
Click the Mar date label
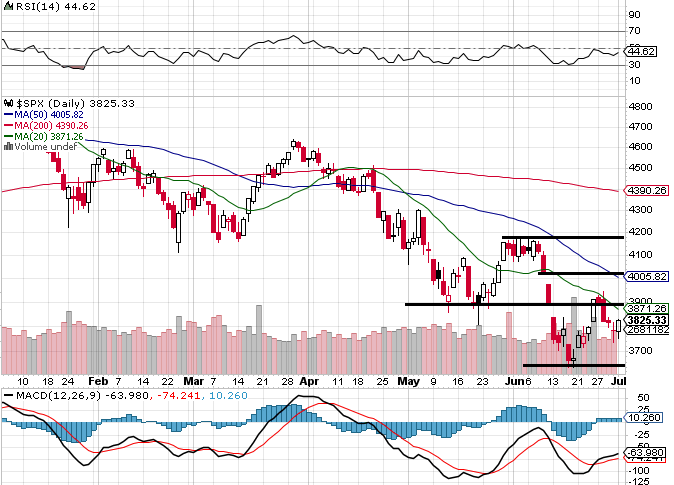coord(193,381)
